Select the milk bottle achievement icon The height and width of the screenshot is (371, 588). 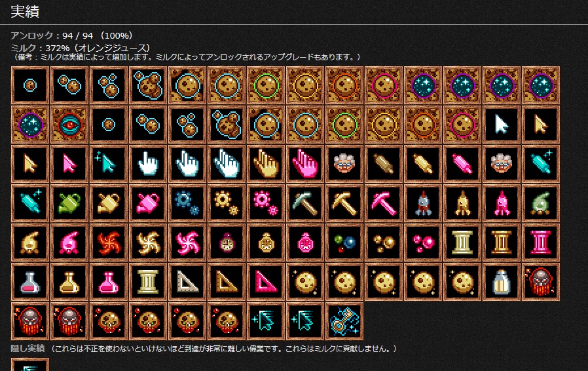(x=502, y=282)
